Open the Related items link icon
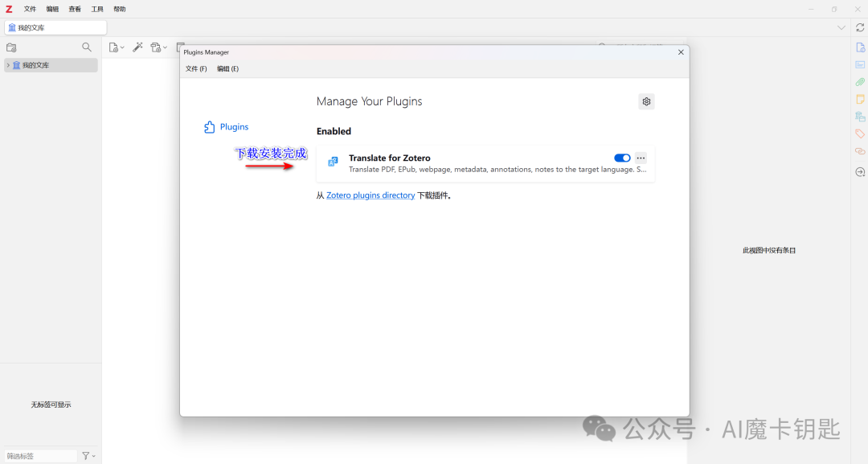This screenshot has width=868, height=464. point(860,150)
